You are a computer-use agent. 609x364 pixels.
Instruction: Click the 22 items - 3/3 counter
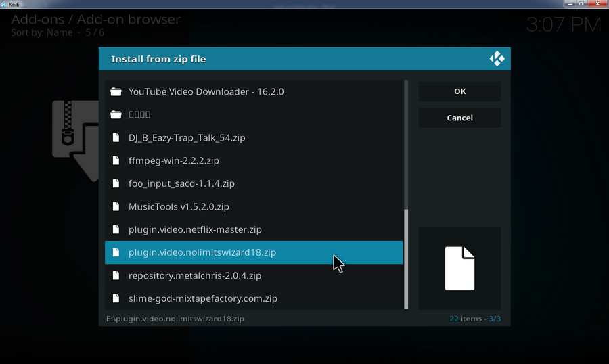pos(475,319)
